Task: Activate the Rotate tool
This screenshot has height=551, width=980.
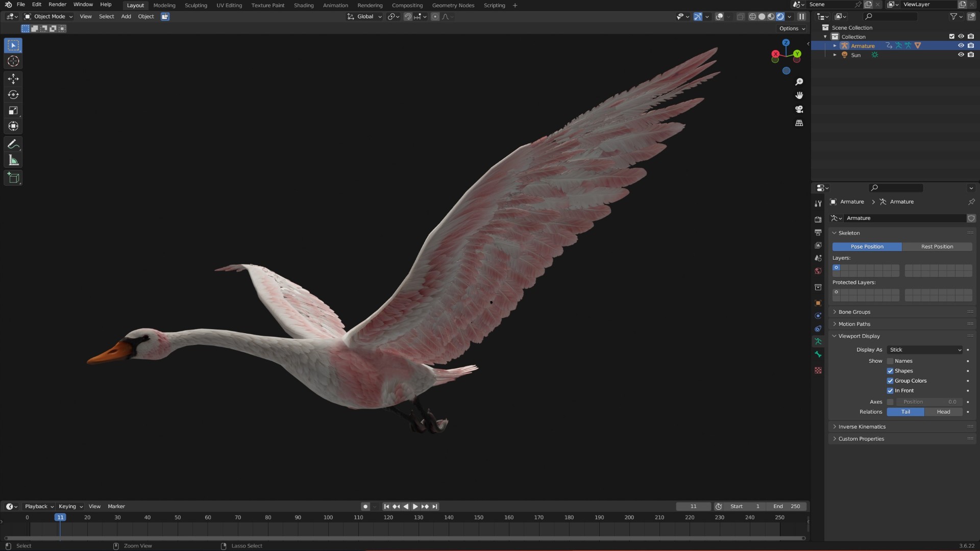Action: tap(13, 95)
